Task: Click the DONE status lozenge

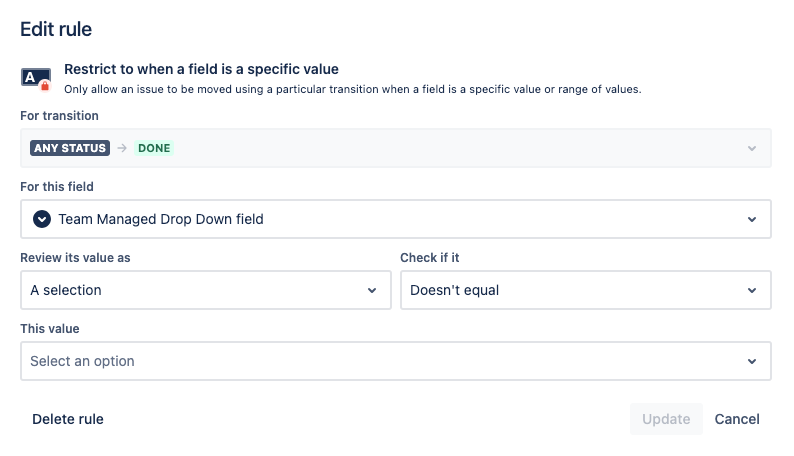Action: point(154,148)
